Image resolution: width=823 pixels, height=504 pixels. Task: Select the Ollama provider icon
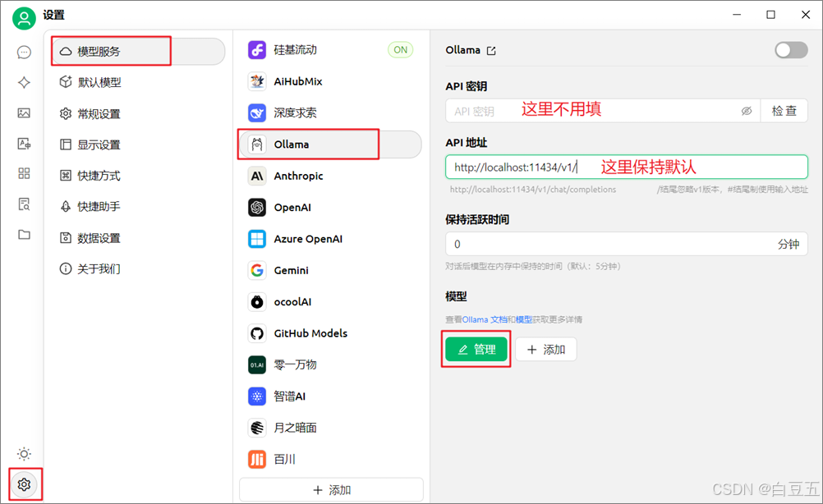(256, 144)
